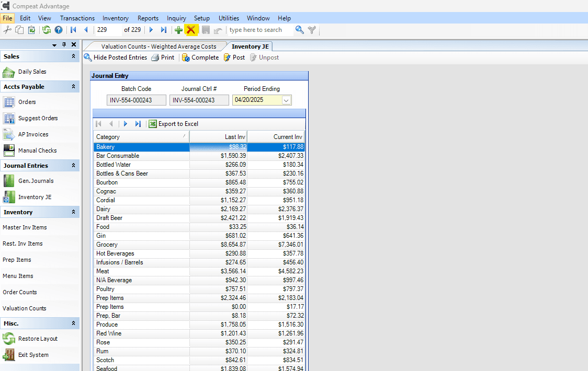This screenshot has height=371, width=588.
Task: Open Master Inv Items in sidebar
Action: pyautogui.click(x=25, y=227)
